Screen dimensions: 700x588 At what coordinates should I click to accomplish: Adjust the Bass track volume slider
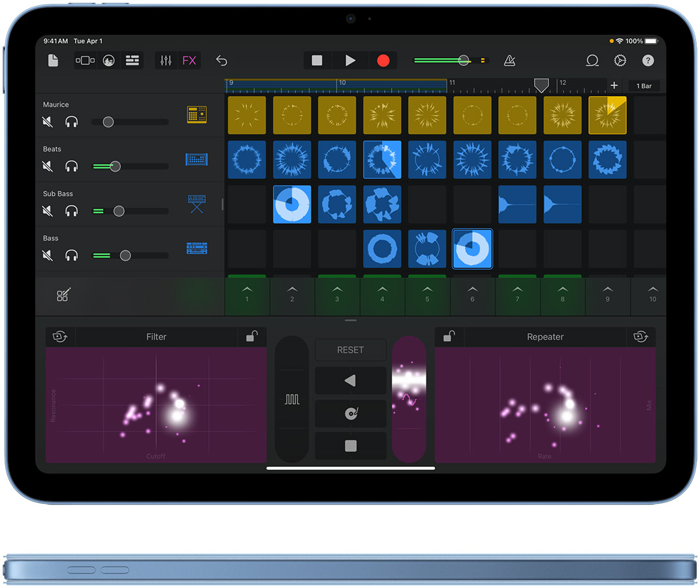click(125, 255)
